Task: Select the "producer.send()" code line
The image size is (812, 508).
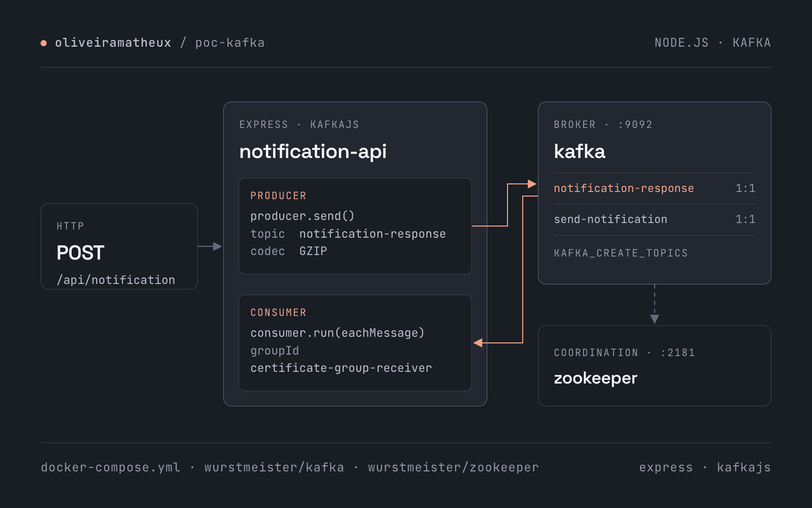Action: click(302, 216)
